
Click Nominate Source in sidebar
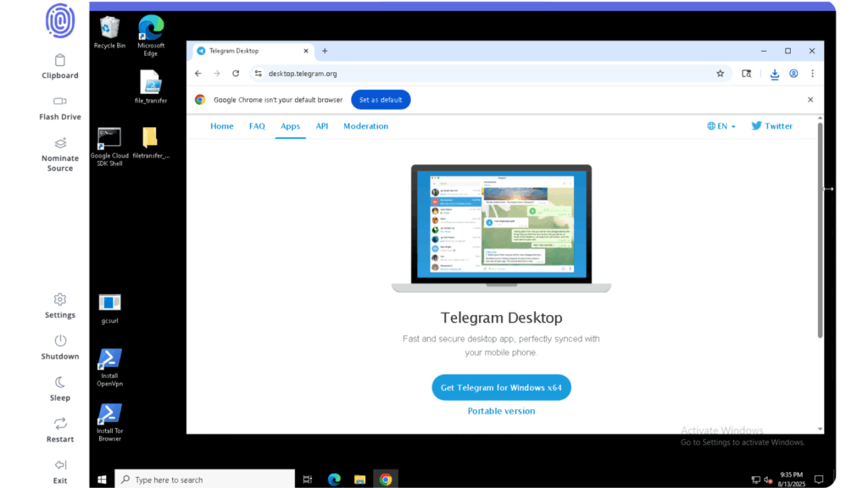[x=60, y=154]
